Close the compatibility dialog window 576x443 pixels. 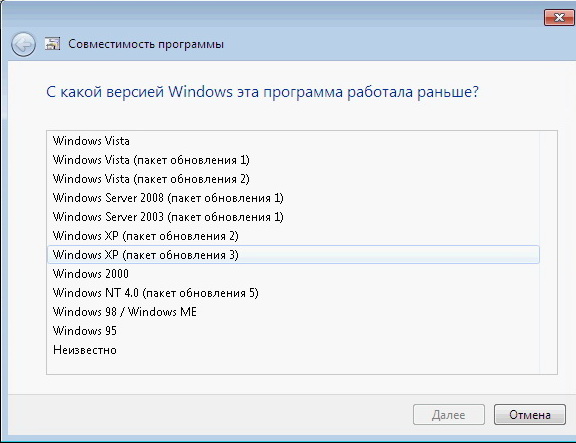(559, 17)
